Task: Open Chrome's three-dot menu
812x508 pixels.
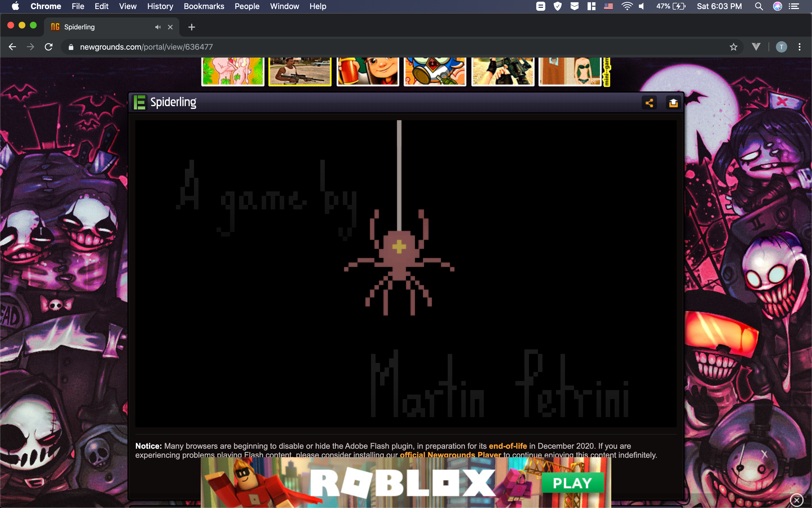Action: [x=800, y=47]
